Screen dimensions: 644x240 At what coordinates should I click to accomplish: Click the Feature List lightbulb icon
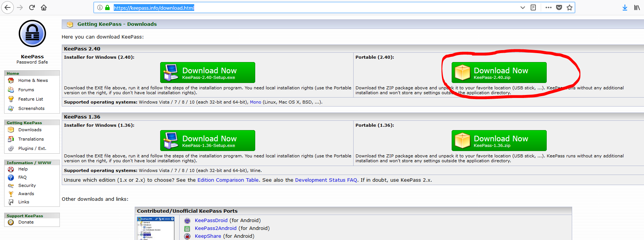[11, 99]
